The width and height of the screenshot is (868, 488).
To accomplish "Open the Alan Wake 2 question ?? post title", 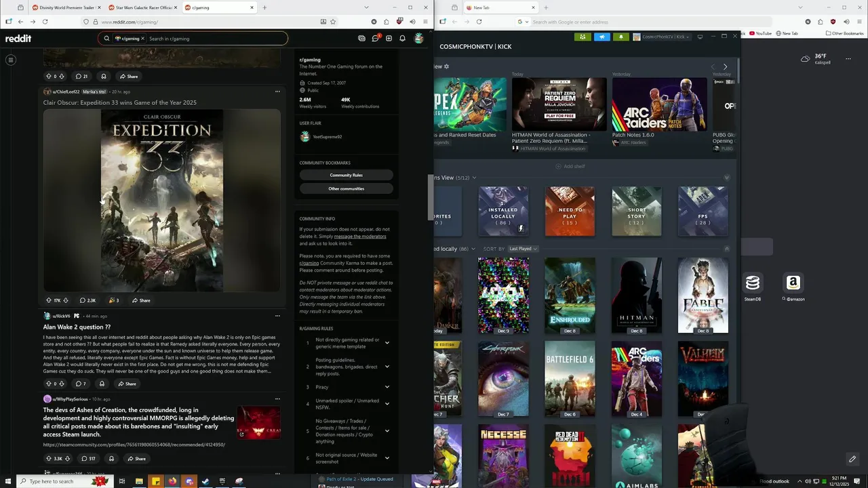I will click(x=77, y=327).
